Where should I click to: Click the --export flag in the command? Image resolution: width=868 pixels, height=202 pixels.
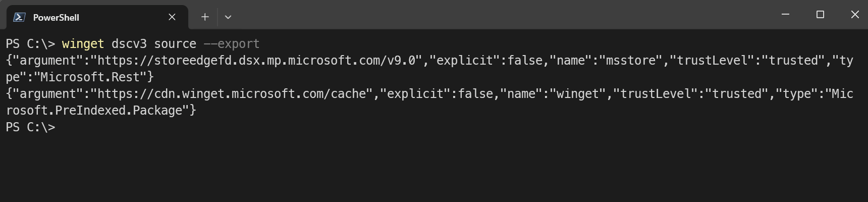tap(232, 44)
